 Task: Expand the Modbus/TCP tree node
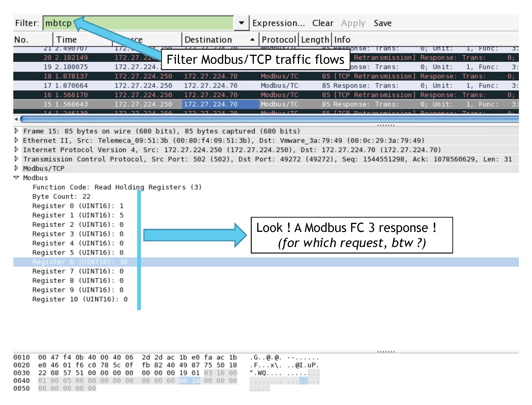(x=16, y=168)
